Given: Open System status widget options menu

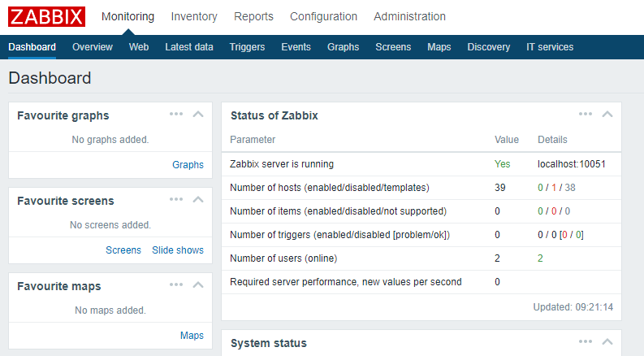Looking at the screenshot, I should [586, 341].
